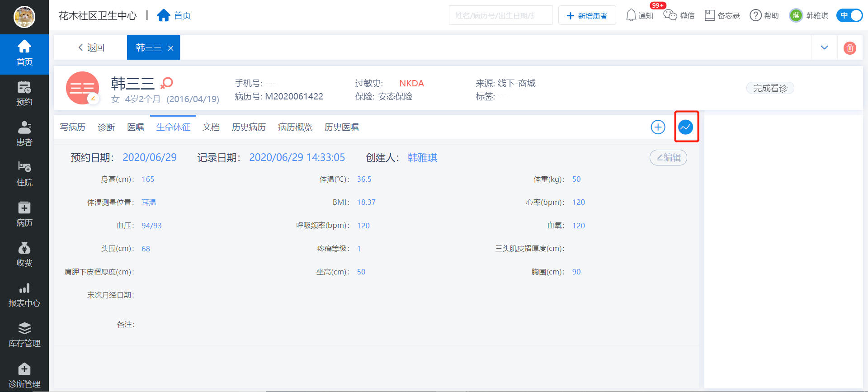868x392 pixels.
Task: Click 返回 to go back
Action: point(91,47)
